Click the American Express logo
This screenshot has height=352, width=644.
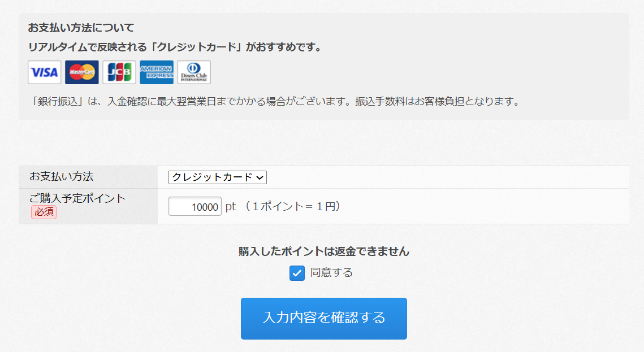click(x=157, y=72)
